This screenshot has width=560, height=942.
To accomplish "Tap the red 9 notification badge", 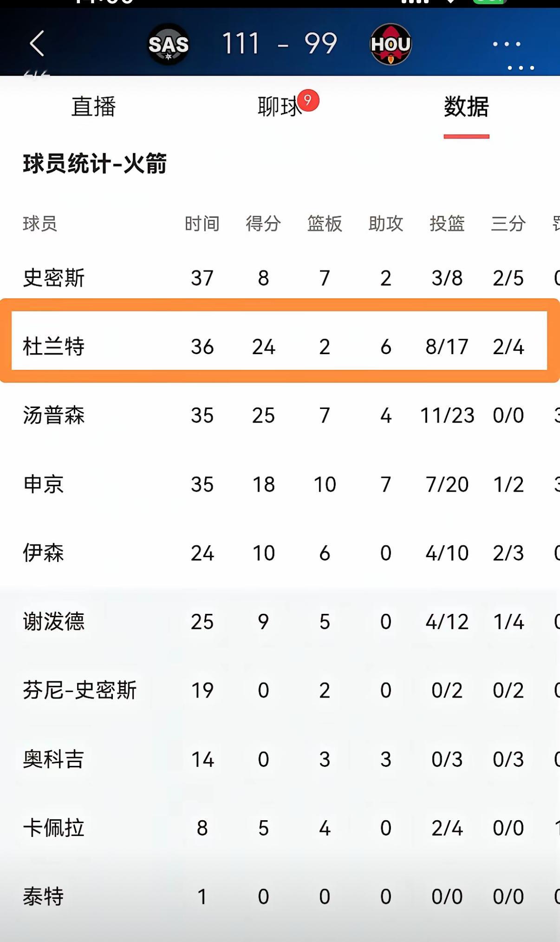I will point(308,100).
